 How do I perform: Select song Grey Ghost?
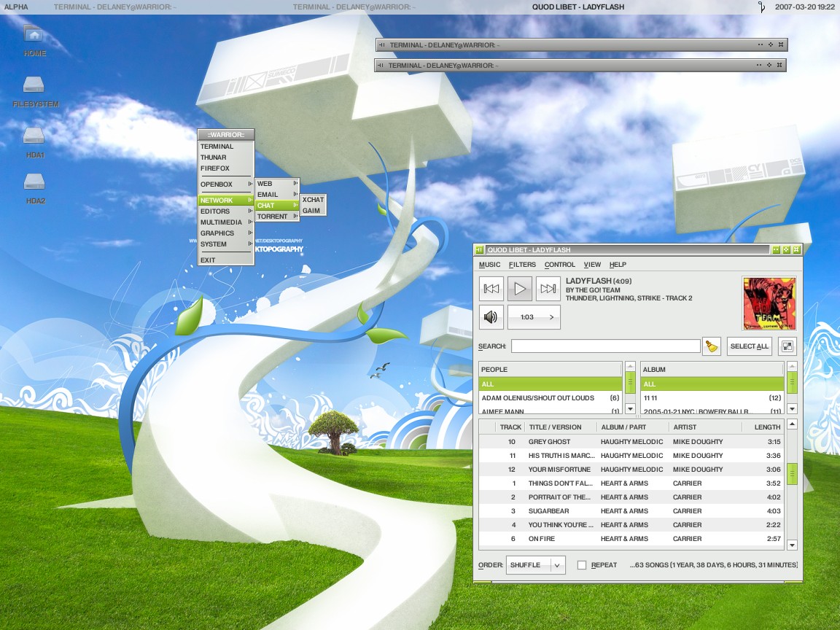click(x=631, y=442)
